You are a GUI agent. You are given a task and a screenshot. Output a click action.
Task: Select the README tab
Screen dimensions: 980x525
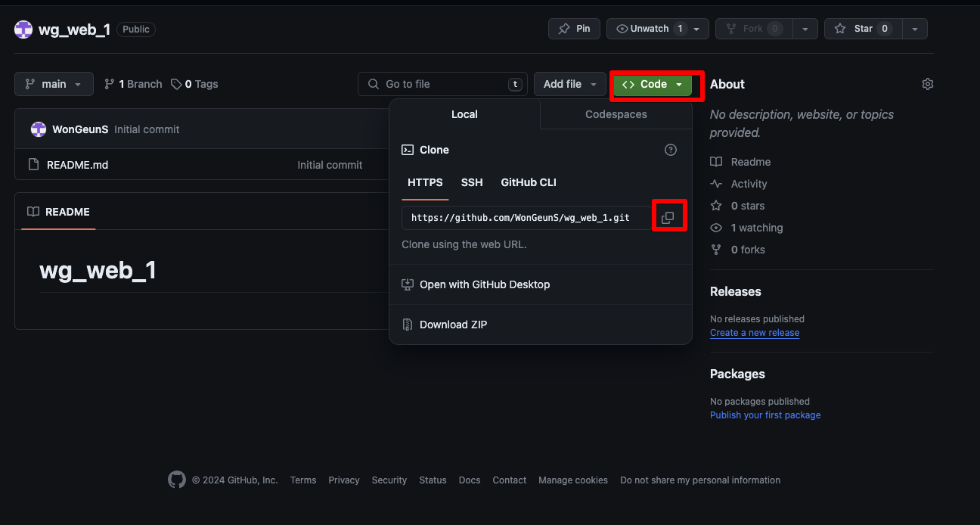click(58, 212)
